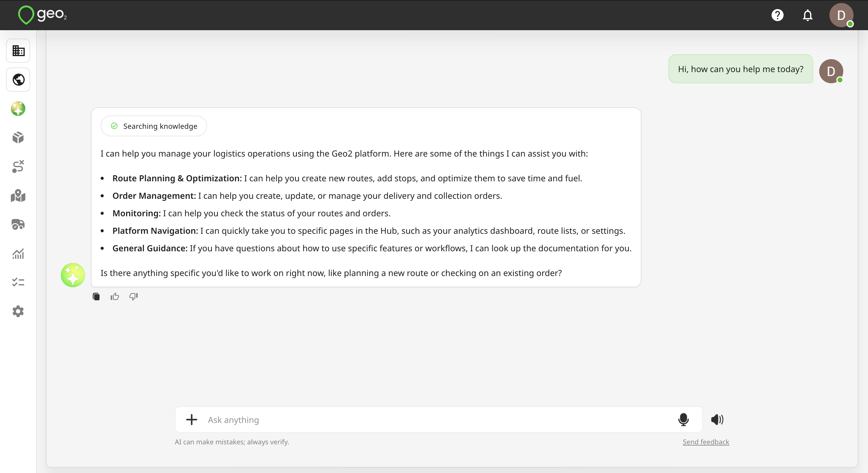Image resolution: width=868 pixels, height=473 pixels.
Task: Open the orders package box sidebar icon
Action: click(x=18, y=138)
